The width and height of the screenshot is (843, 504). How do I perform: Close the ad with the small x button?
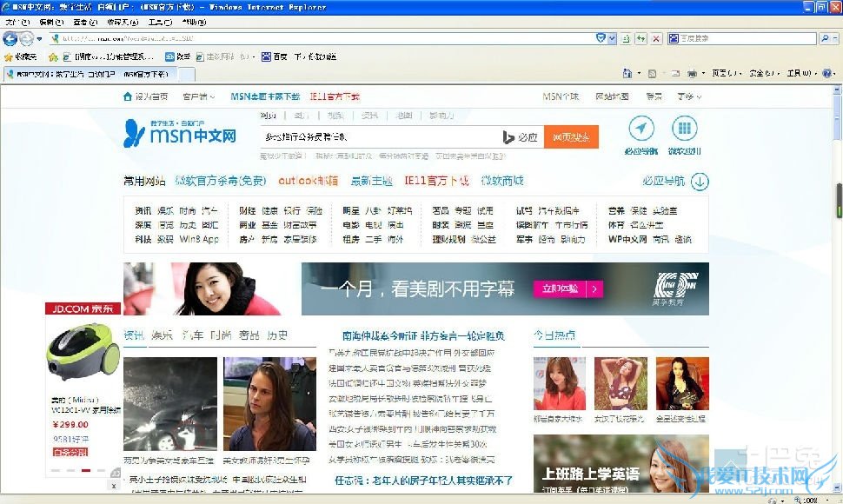tap(114, 485)
